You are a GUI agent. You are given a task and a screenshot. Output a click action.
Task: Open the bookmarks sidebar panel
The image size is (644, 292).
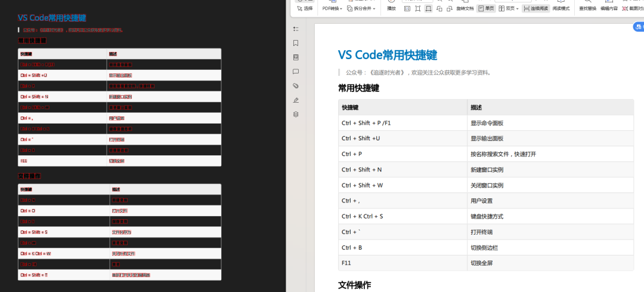coord(296,43)
